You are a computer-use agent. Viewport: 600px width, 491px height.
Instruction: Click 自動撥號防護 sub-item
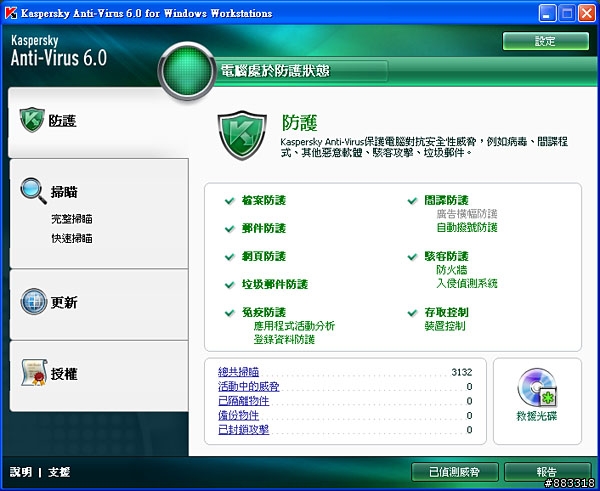(x=467, y=228)
